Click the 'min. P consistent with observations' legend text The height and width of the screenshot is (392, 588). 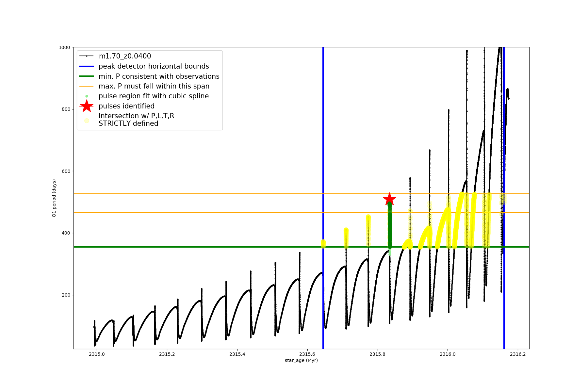click(x=159, y=76)
